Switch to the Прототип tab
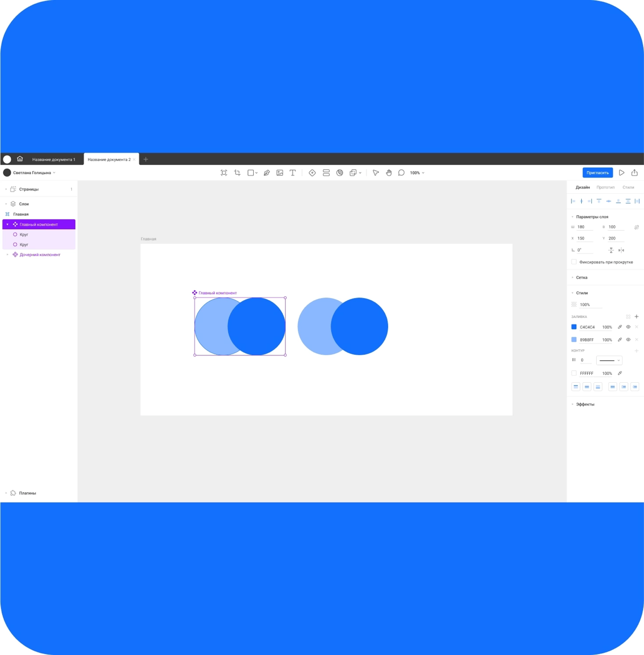Viewport: 644px width, 655px height. click(605, 187)
